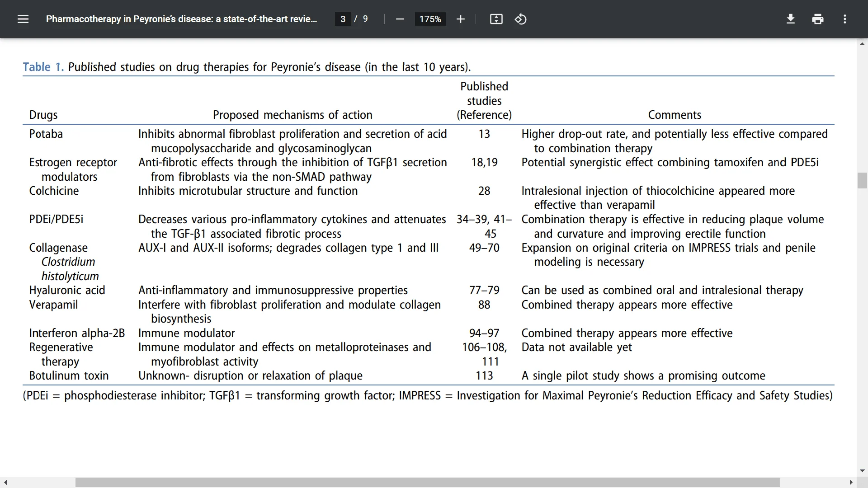Click 'Unknown- disruption or relaxation of plaque'

tap(250, 375)
